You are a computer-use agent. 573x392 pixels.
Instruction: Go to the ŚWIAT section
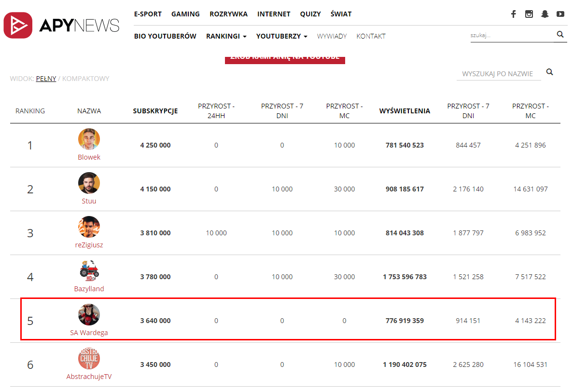point(341,14)
